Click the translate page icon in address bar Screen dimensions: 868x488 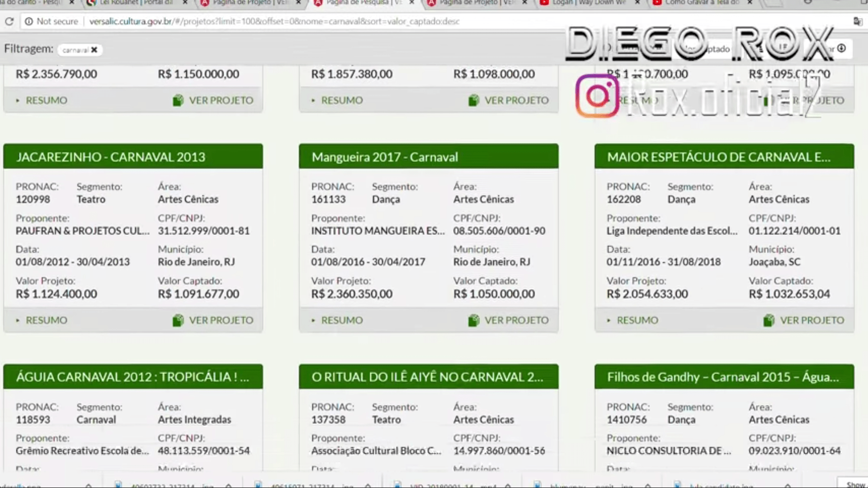[x=857, y=21]
